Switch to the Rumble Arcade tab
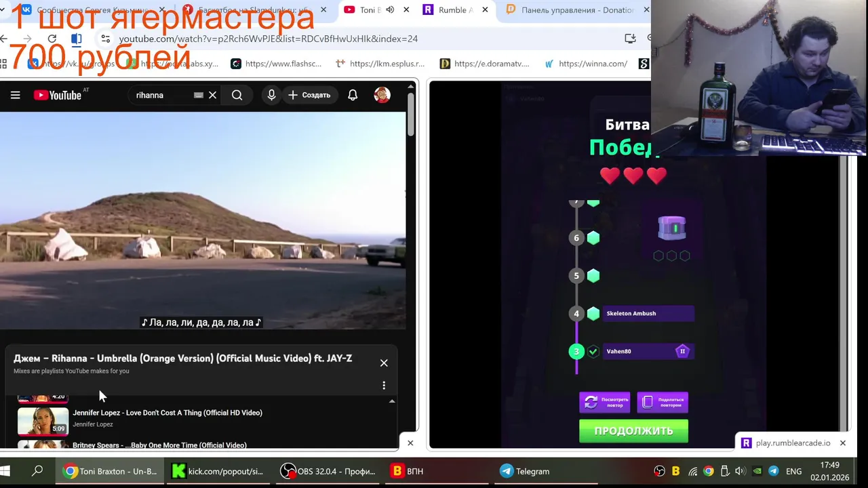Viewport: 868px width, 488px height. [454, 10]
